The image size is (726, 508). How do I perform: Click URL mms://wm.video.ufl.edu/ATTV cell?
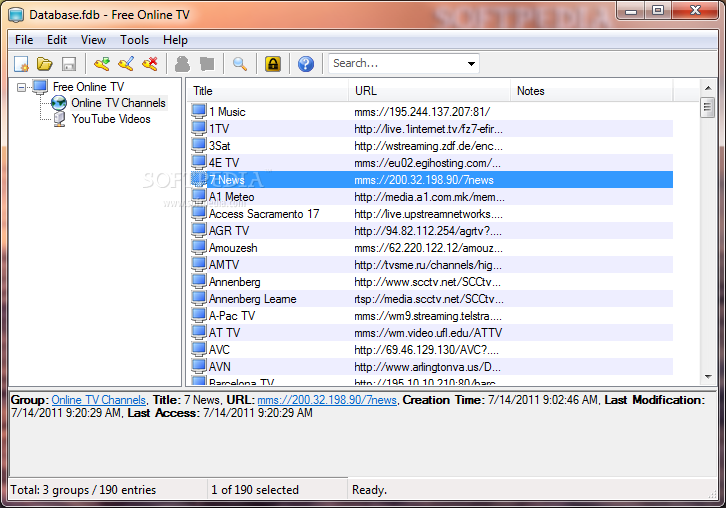(x=428, y=333)
